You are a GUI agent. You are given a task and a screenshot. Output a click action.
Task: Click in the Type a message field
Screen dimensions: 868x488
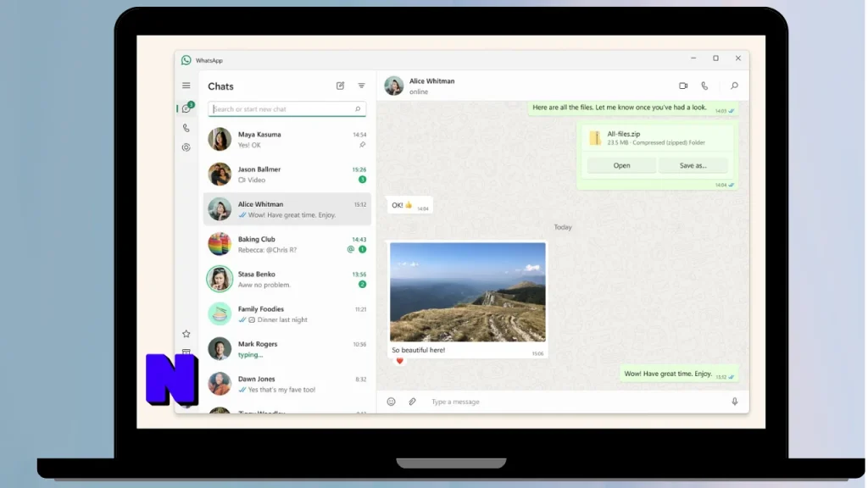point(576,402)
